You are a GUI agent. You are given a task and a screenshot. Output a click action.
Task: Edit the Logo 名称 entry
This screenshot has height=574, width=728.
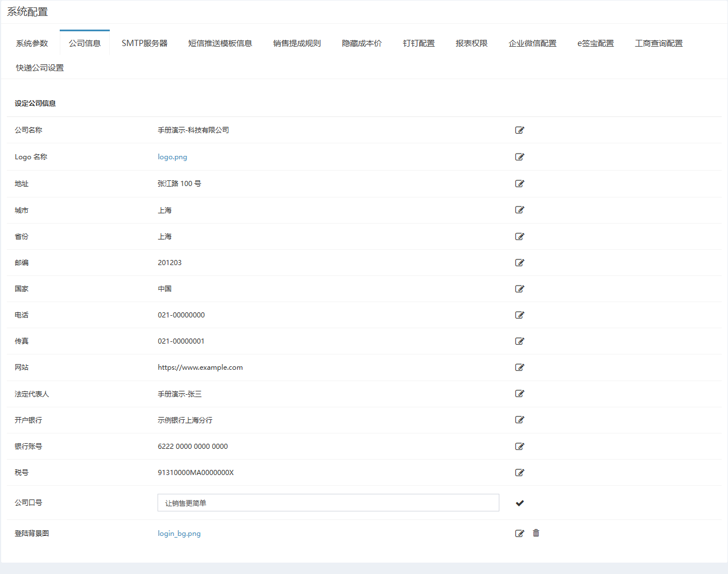(x=519, y=157)
